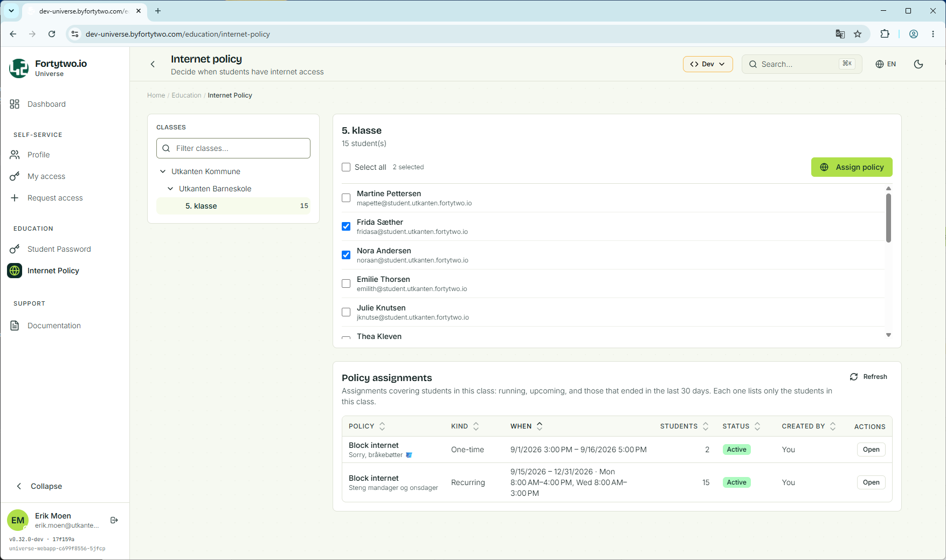Sort assignments by the Status column
This screenshot has width=946, height=560.
point(742,426)
